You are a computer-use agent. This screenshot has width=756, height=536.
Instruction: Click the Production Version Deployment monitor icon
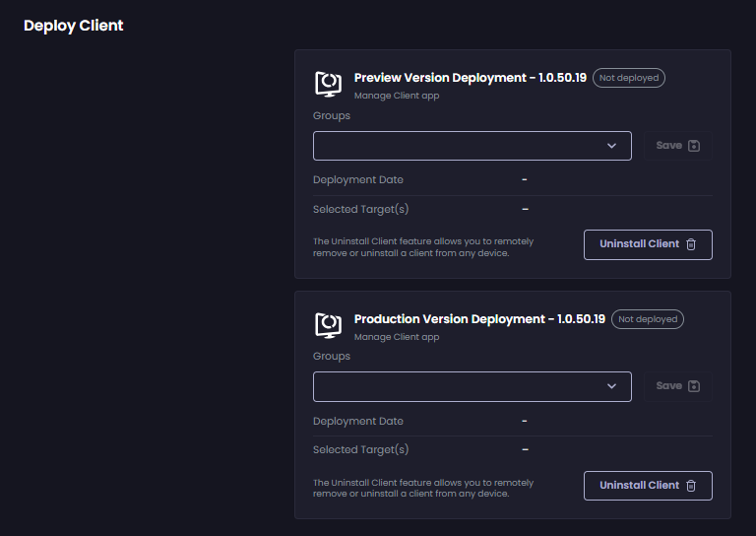(328, 325)
